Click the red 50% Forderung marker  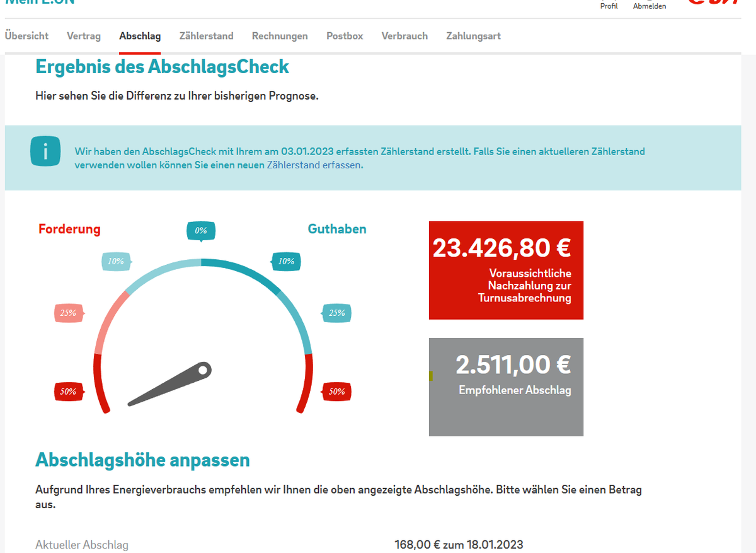(69, 392)
